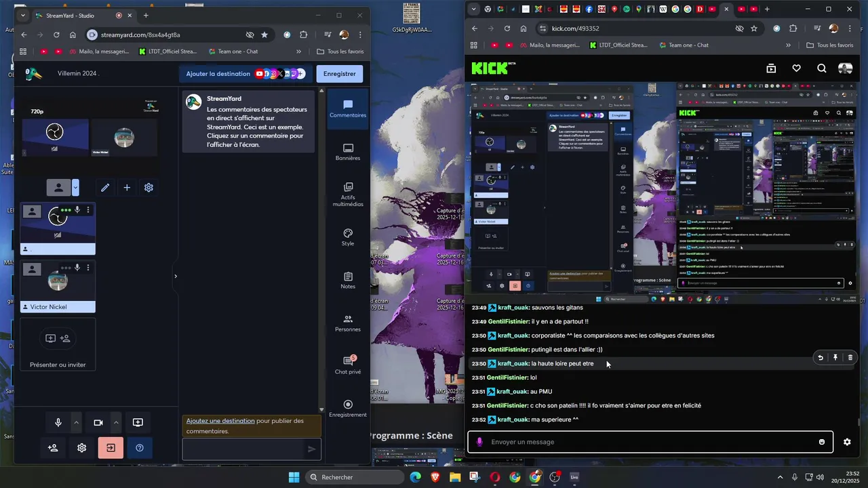Open Chrome menu in Kick window
Screen dimensions: 868x488
[x=850, y=28]
